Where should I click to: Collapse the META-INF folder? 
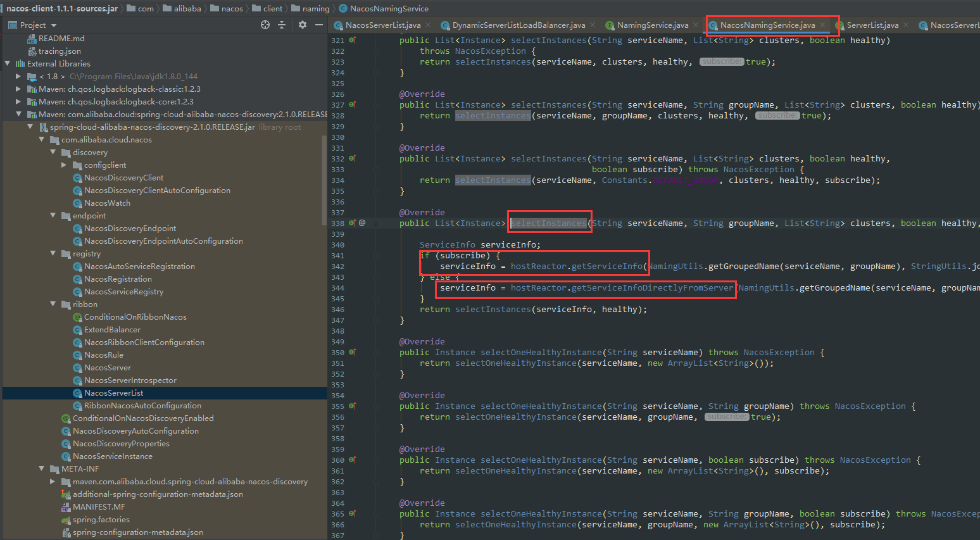[x=41, y=468]
